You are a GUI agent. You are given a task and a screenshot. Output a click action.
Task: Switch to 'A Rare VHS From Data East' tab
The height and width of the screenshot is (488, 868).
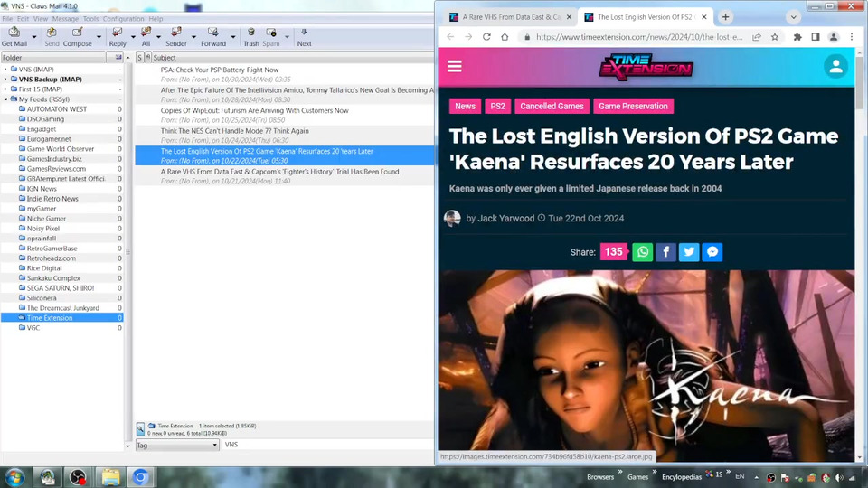point(511,17)
